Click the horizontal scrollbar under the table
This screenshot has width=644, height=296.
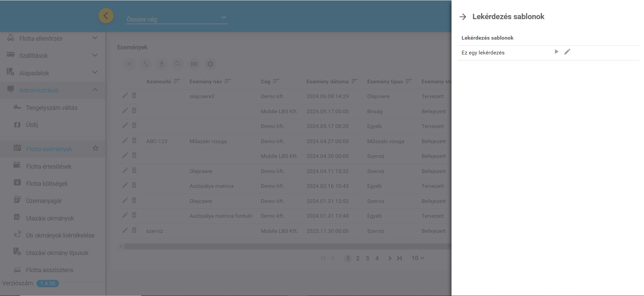[x=286, y=247]
